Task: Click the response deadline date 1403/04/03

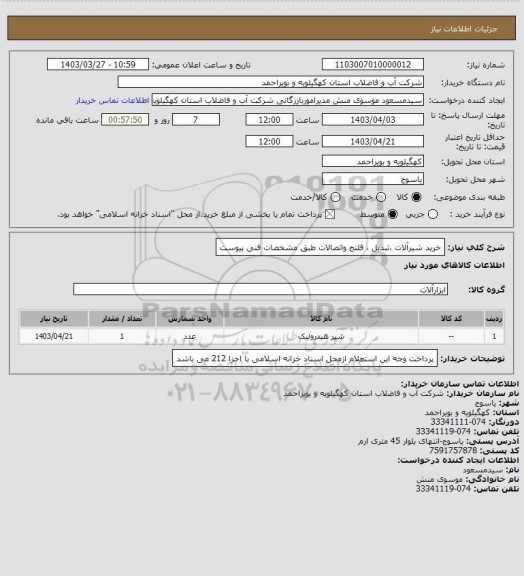Action: (373, 120)
